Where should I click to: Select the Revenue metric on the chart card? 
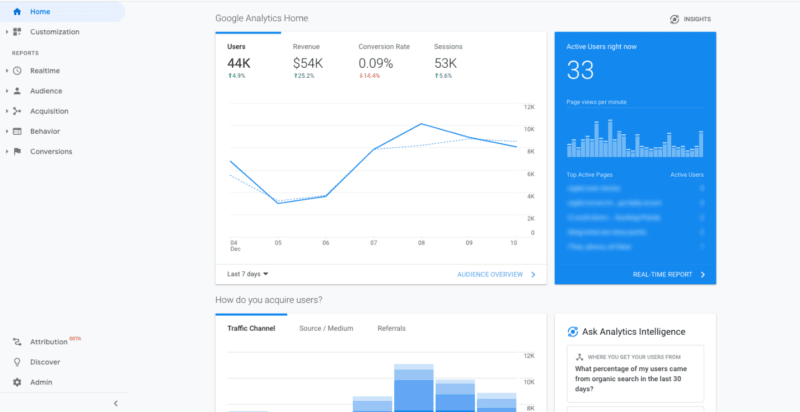(308, 62)
